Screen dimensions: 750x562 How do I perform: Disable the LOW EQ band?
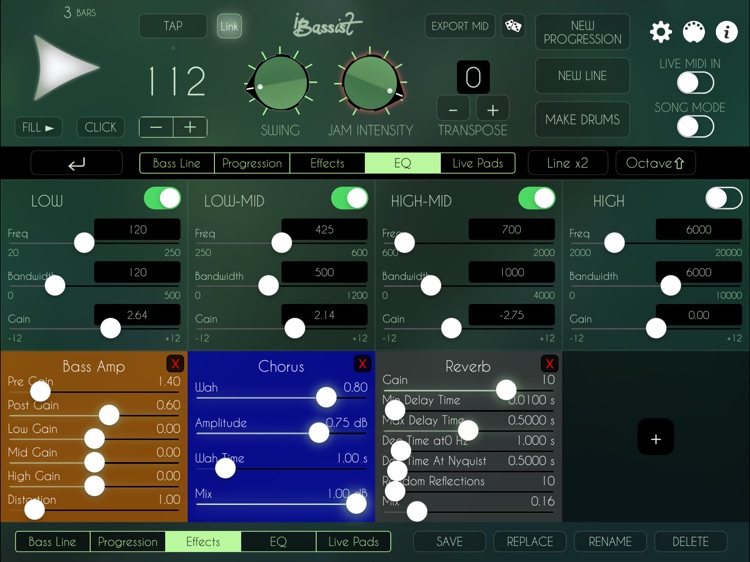click(x=162, y=198)
